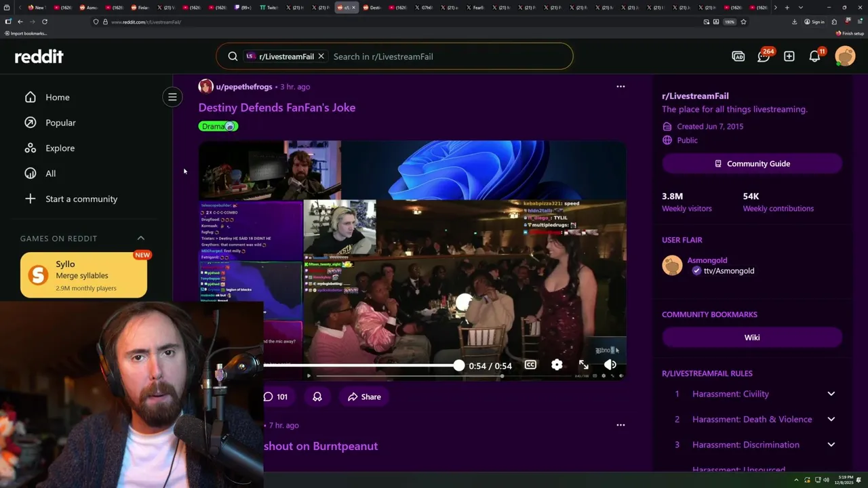
Task: Click the search magnifier icon
Action: click(233, 56)
